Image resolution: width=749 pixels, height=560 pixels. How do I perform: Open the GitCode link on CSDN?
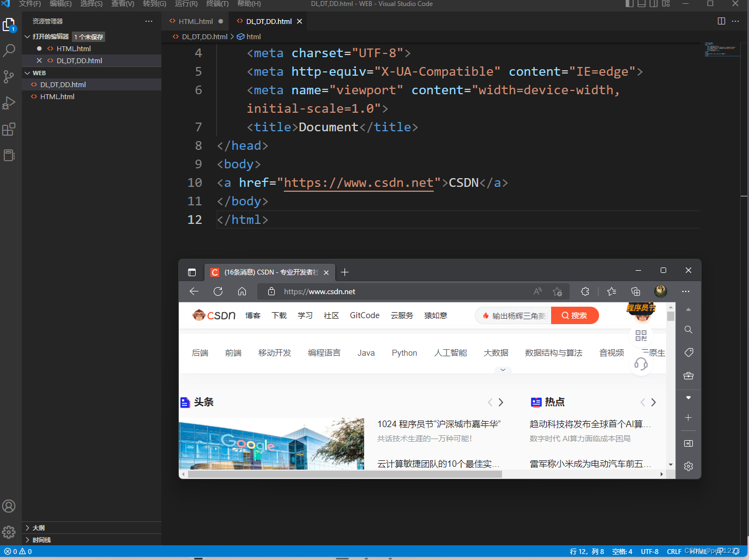tap(365, 315)
